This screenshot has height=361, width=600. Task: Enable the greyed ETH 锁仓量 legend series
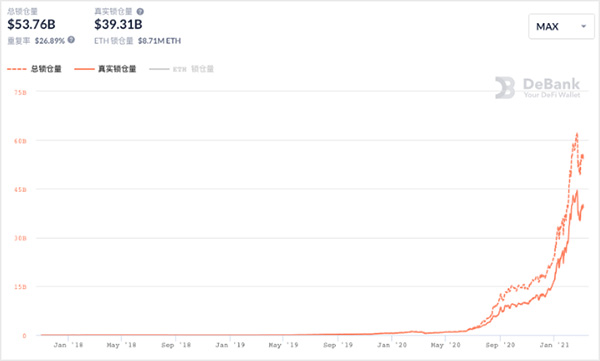(181, 69)
